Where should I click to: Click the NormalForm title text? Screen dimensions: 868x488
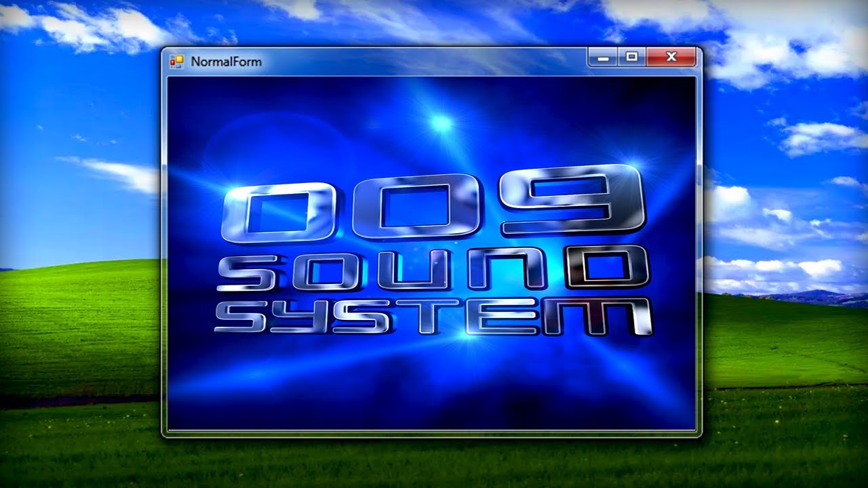coord(226,62)
